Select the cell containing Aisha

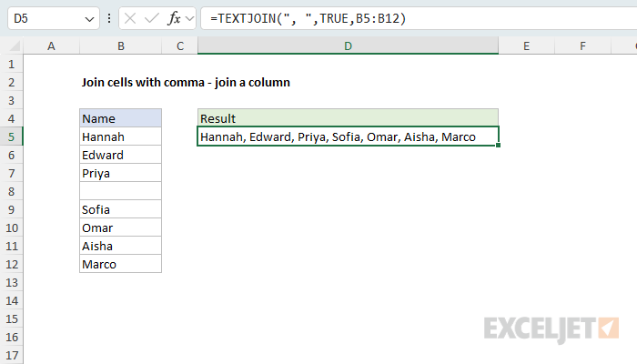tap(121, 247)
